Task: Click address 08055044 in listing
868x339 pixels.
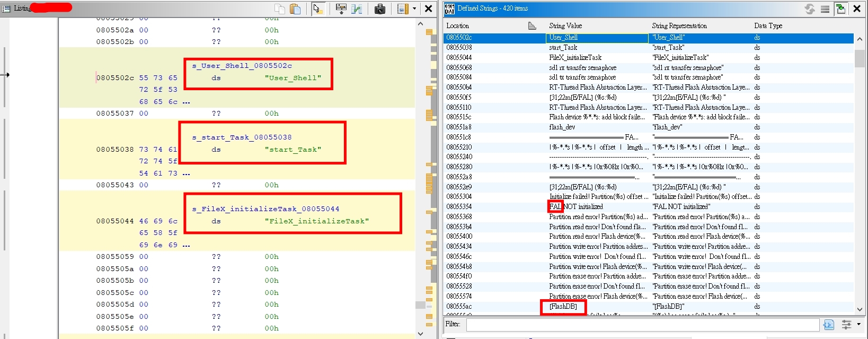Action: (x=115, y=221)
